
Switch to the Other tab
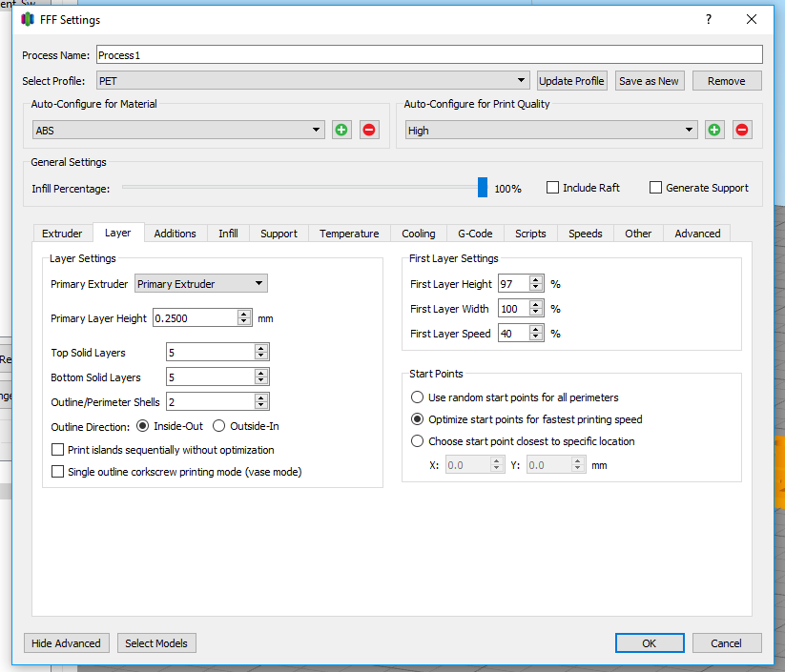[x=638, y=234]
